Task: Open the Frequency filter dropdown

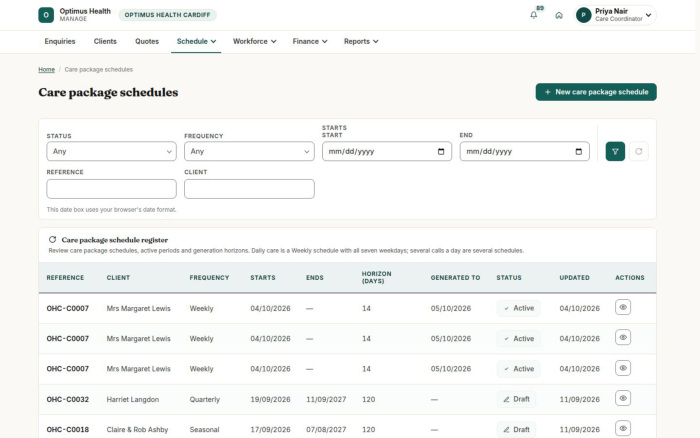Action: click(249, 151)
